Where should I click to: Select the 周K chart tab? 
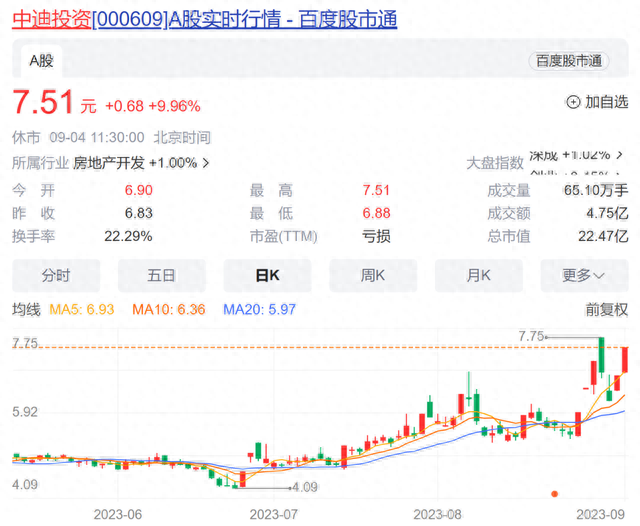[373, 275]
